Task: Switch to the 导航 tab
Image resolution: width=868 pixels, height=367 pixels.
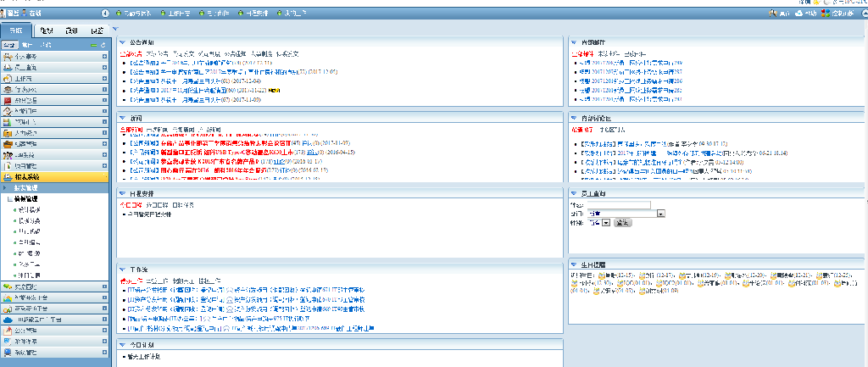Action: (16, 31)
